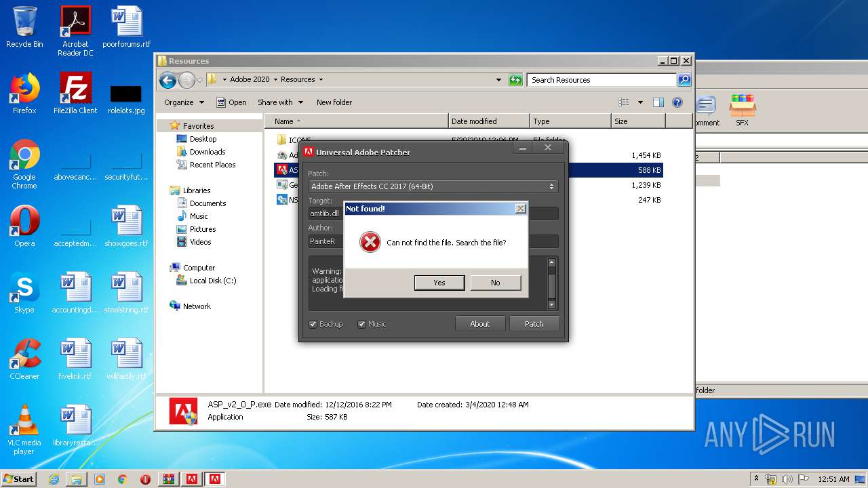Launch Skype desktop icon
868x488 pixels.
pyautogui.click(x=24, y=293)
